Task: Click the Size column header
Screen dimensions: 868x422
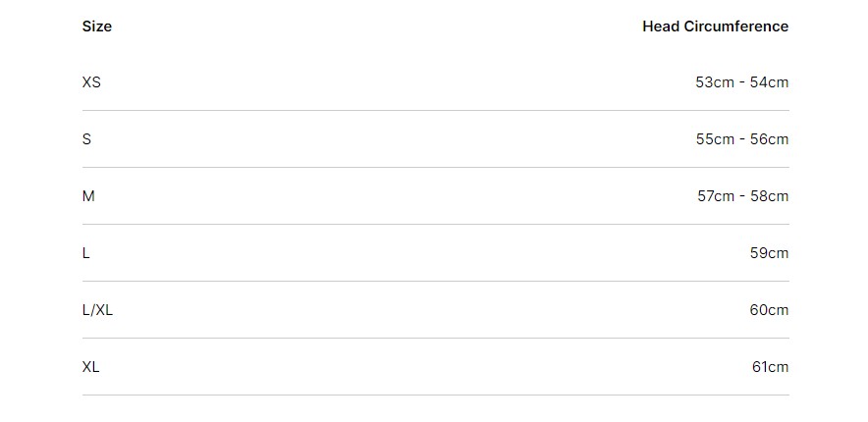Action: pyautogui.click(x=97, y=26)
